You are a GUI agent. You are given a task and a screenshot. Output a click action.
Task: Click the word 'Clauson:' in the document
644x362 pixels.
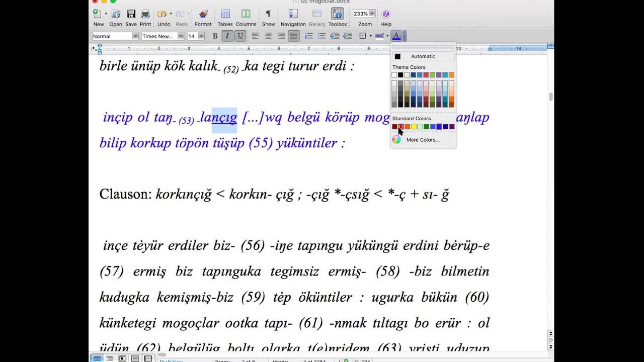[126, 195]
